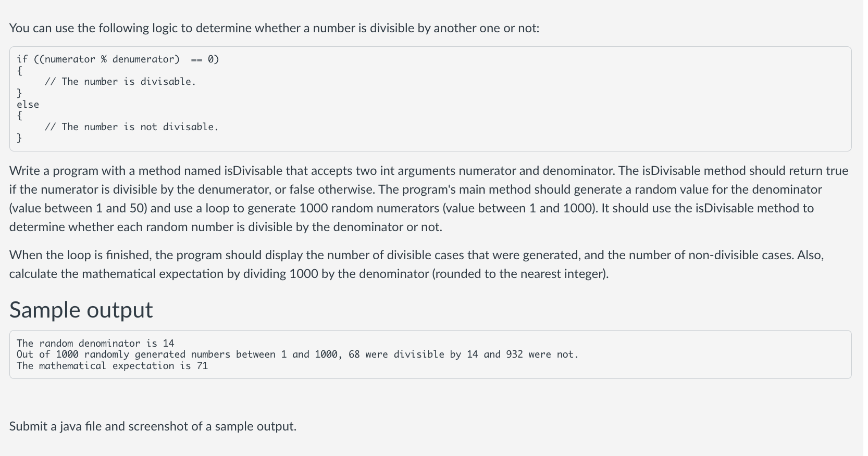Click the opening sentence "You can use the following logic"

(274, 28)
